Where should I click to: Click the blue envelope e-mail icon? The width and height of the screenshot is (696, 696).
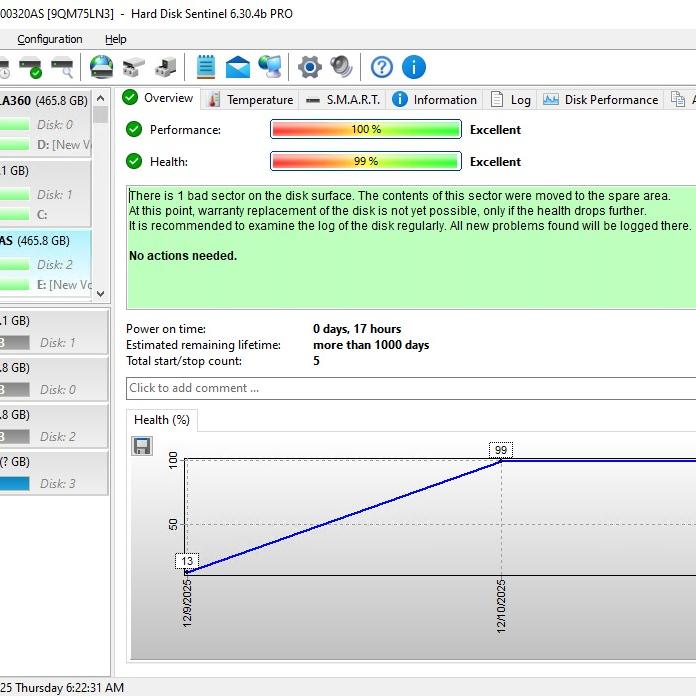point(238,67)
